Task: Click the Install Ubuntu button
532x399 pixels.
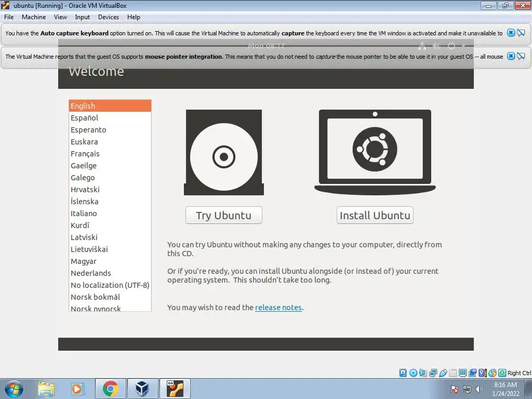Action: [375, 215]
